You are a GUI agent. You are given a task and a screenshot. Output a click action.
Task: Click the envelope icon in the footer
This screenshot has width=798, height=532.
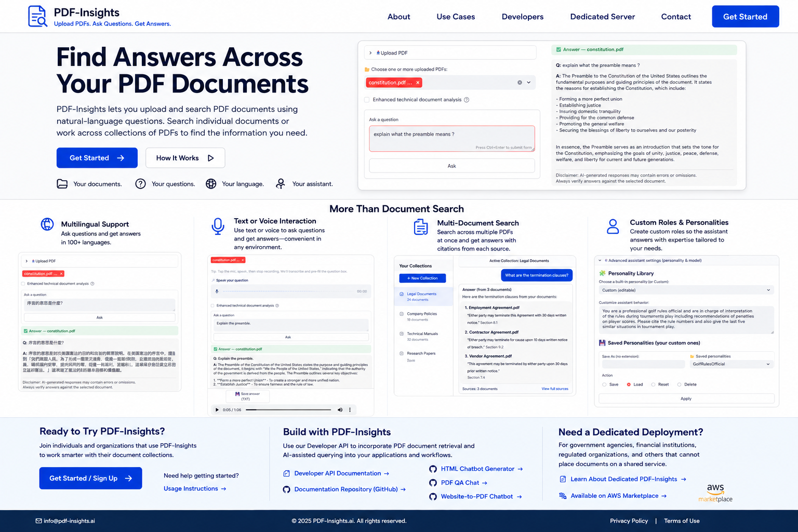point(38,521)
